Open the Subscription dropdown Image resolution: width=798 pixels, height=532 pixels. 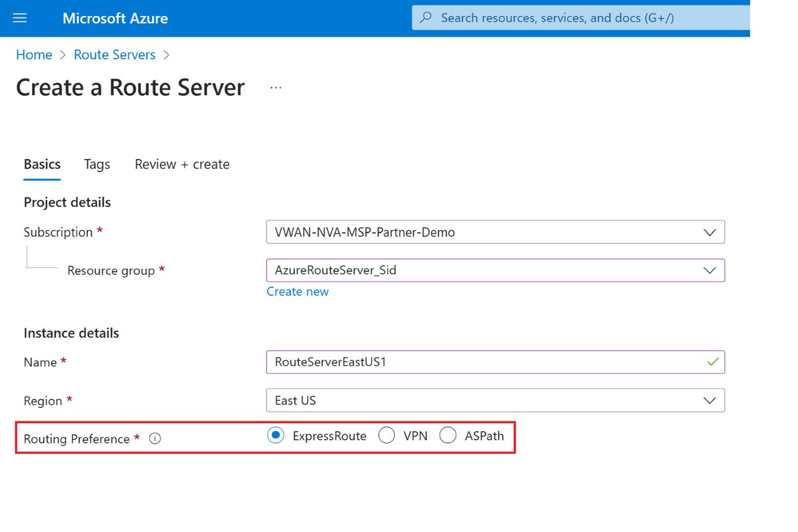pos(495,232)
